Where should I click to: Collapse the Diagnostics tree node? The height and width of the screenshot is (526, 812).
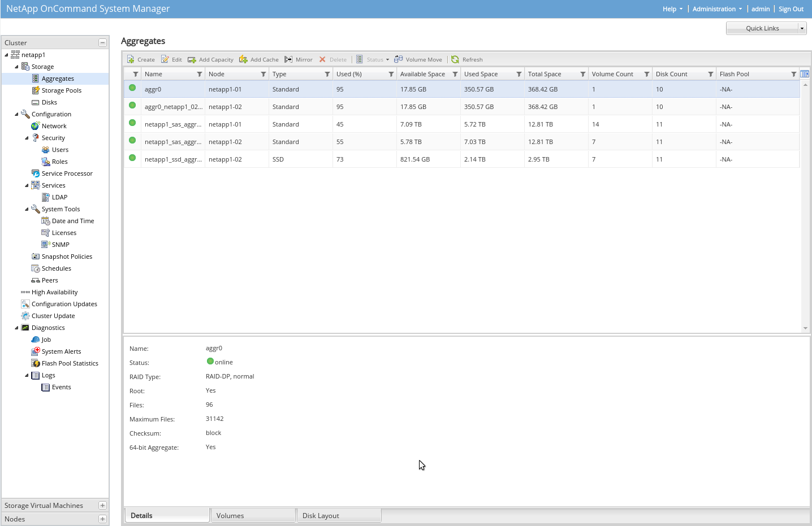pos(16,328)
